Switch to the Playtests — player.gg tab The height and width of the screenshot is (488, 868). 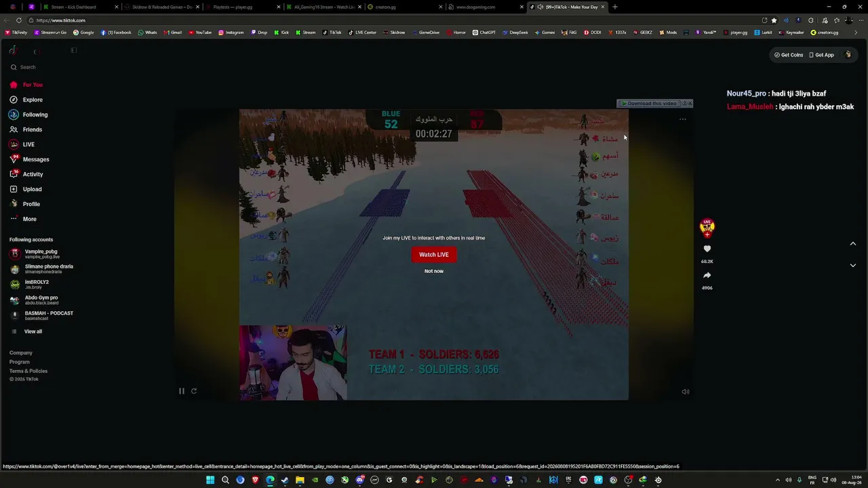click(243, 7)
